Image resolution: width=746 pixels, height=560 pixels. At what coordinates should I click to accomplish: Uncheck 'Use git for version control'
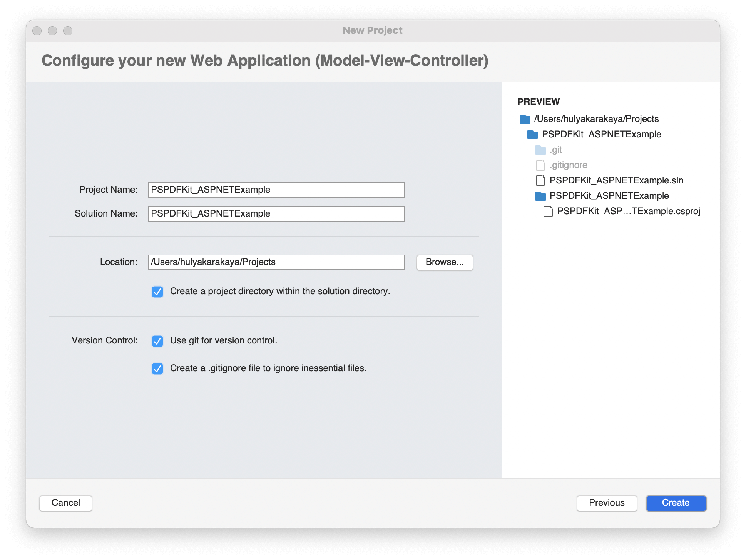point(157,341)
